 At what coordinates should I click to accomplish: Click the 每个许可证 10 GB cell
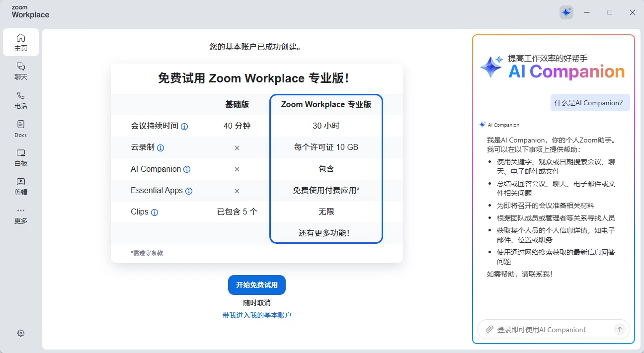pos(326,147)
